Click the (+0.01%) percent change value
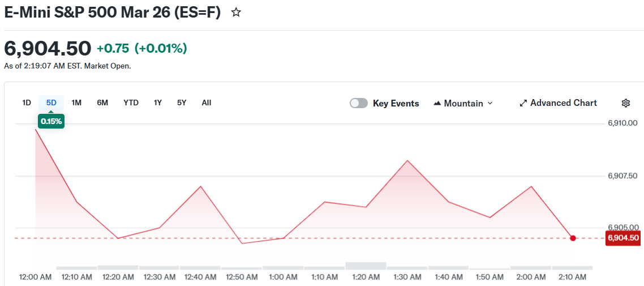The height and width of the screenshot is (286, 644). tap(161, 49)
